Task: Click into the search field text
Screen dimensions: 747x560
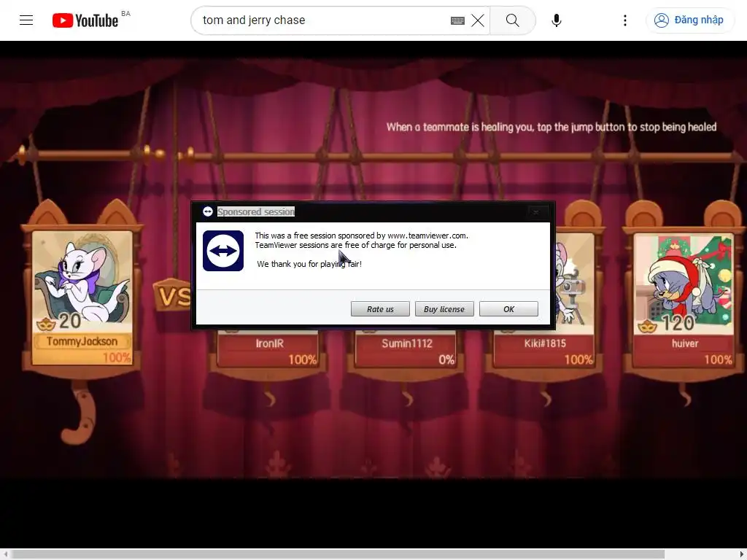Action: [x=254, y=20]
